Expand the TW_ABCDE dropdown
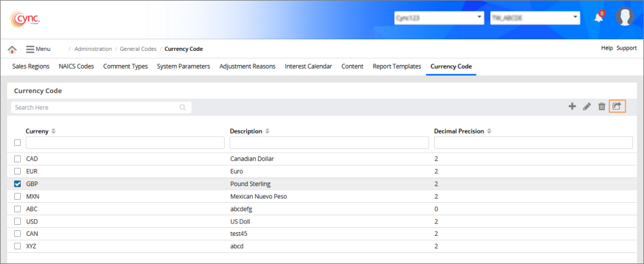 (534, 18)
